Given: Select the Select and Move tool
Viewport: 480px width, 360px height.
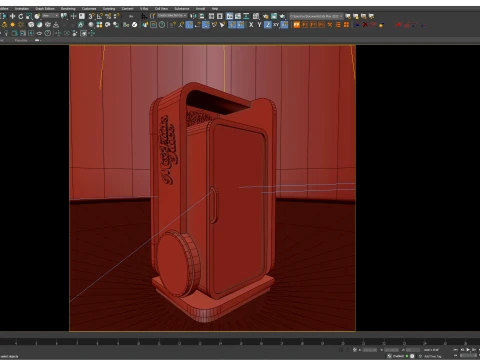Looking at the screenshot, I should point(12,16).
